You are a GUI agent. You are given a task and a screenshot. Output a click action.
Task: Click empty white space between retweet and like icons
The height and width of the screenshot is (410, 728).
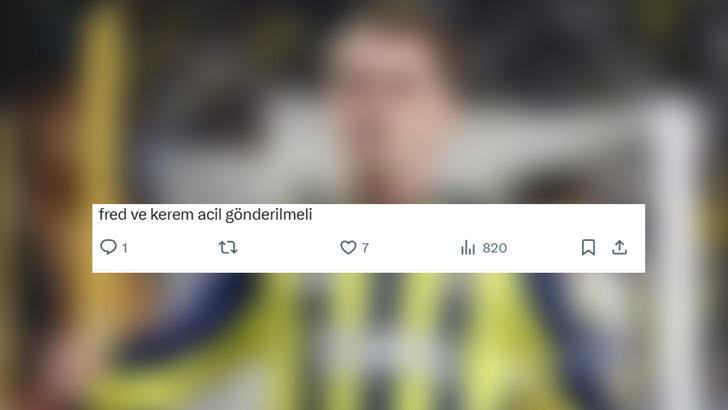point(288,247)
